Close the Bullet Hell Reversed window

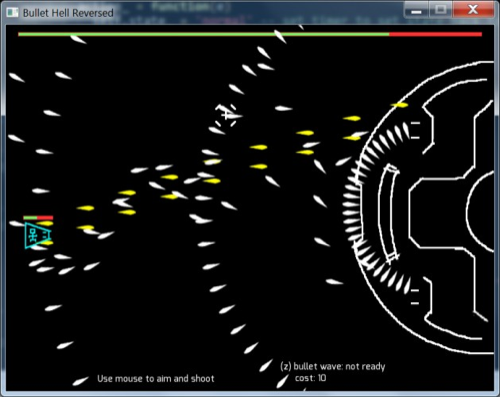click(x=473, y=10)
